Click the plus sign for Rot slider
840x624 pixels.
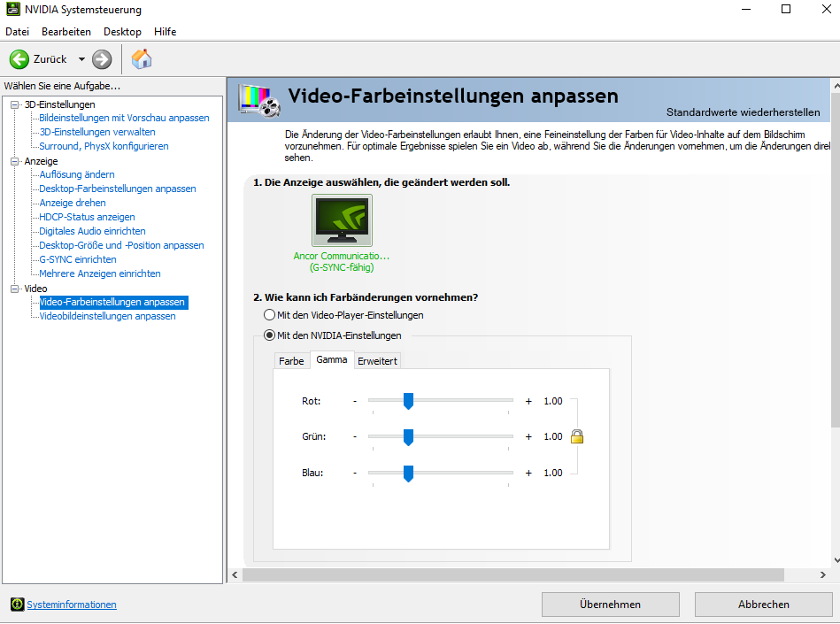coord(528,401)
